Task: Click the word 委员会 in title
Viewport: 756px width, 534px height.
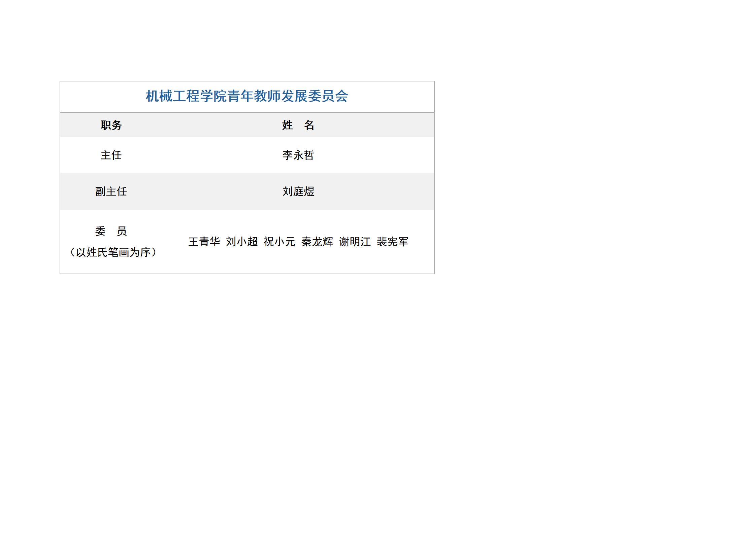Action: [x=328, y=96]
